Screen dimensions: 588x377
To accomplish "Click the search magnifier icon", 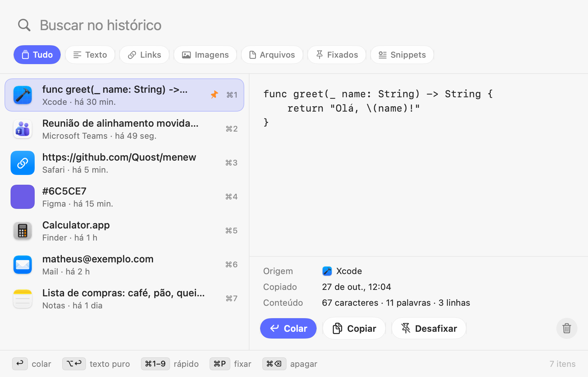I will click(24, 25).
